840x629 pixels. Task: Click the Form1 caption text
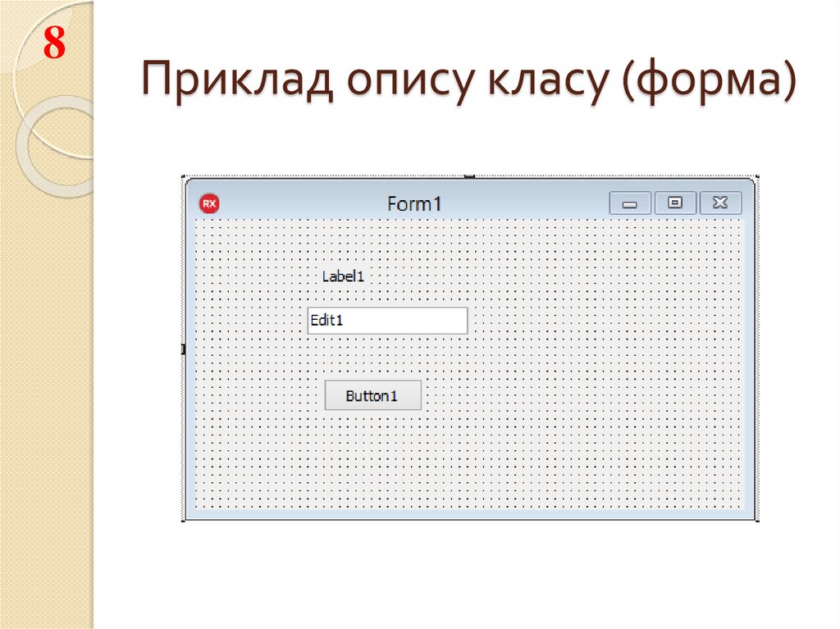(x=413, y=203)
